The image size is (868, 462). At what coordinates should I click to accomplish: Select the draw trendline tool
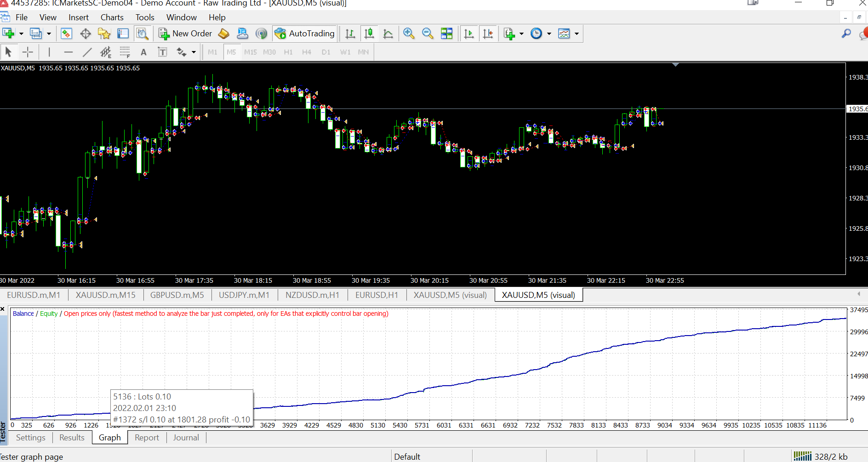87,52
